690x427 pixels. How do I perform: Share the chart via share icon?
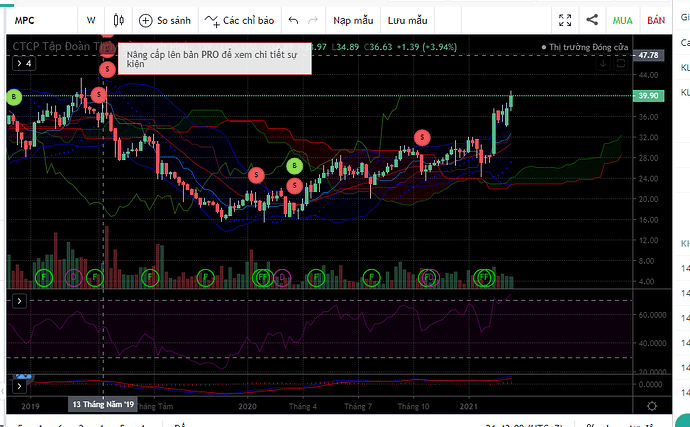tap(592, 19)
